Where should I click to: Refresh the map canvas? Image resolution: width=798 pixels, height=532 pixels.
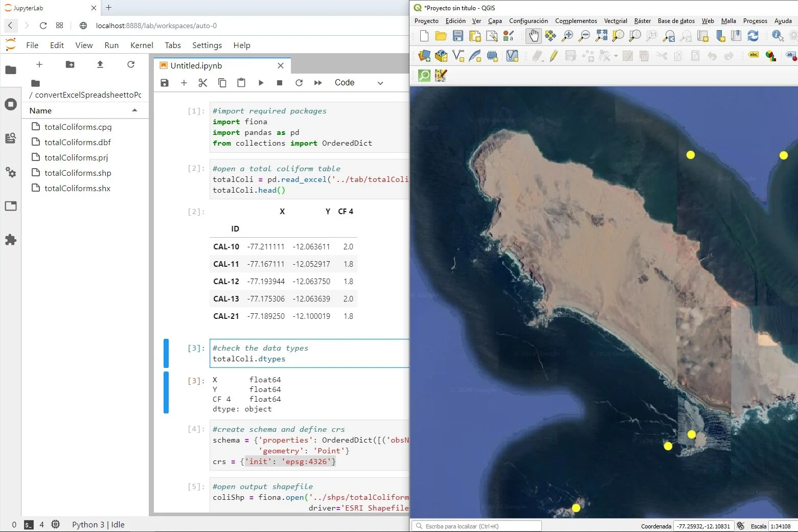point(753,36)
